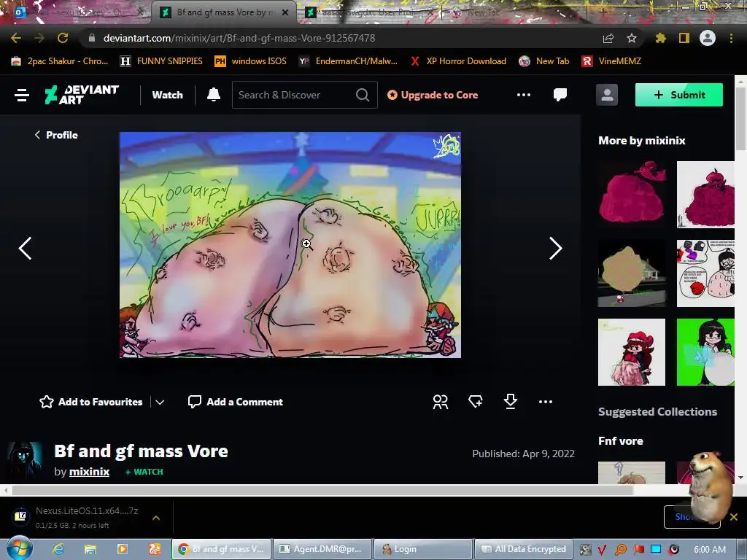
Task: Click the horizontal scrollbar thumb
Action: point(322,490)
